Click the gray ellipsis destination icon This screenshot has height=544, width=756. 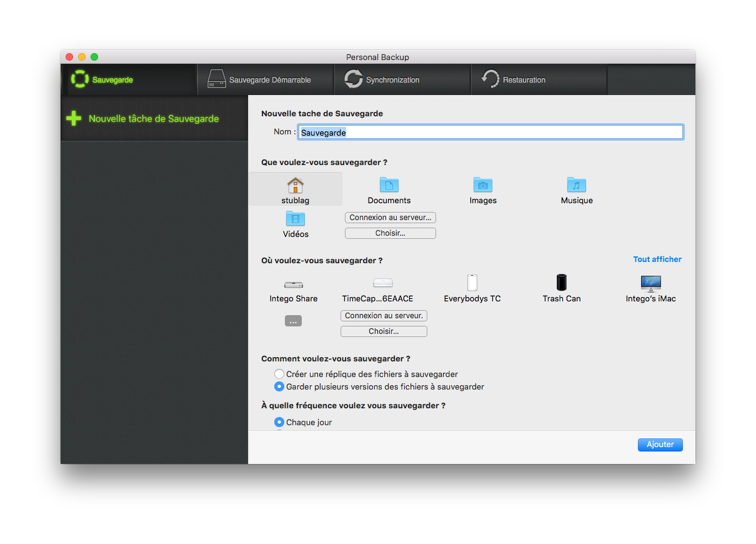click(x=293, y=321)
